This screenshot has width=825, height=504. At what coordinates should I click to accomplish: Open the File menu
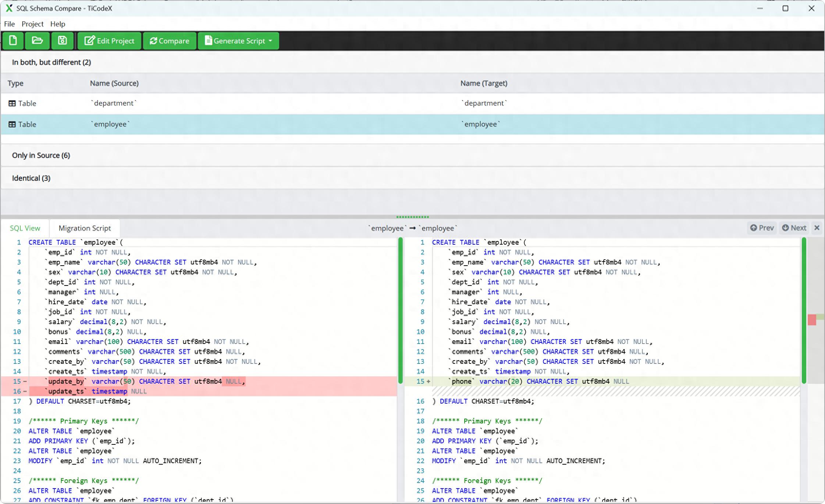(x=9, y=24)
